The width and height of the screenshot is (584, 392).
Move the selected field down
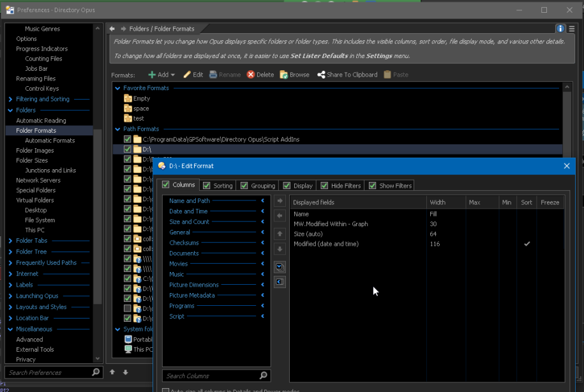pos(280,249)
